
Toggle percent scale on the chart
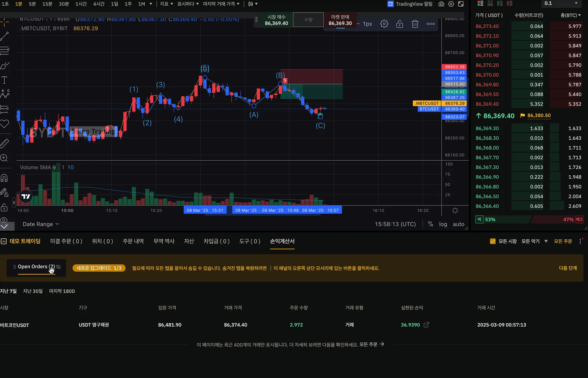[x=431, y=224]
